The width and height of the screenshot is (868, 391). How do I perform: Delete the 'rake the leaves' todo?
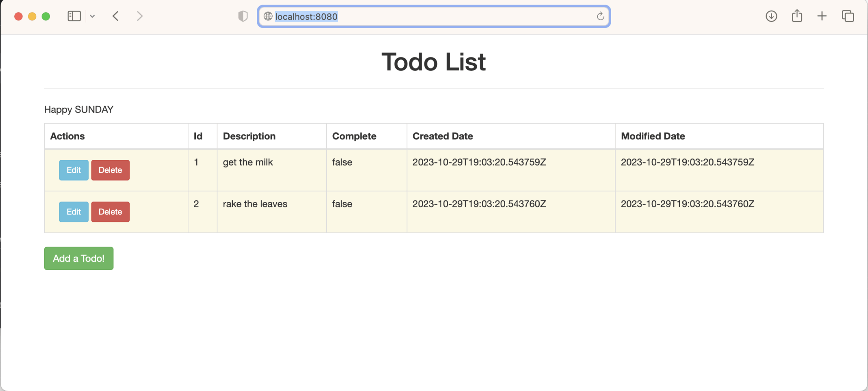[110, 212]
